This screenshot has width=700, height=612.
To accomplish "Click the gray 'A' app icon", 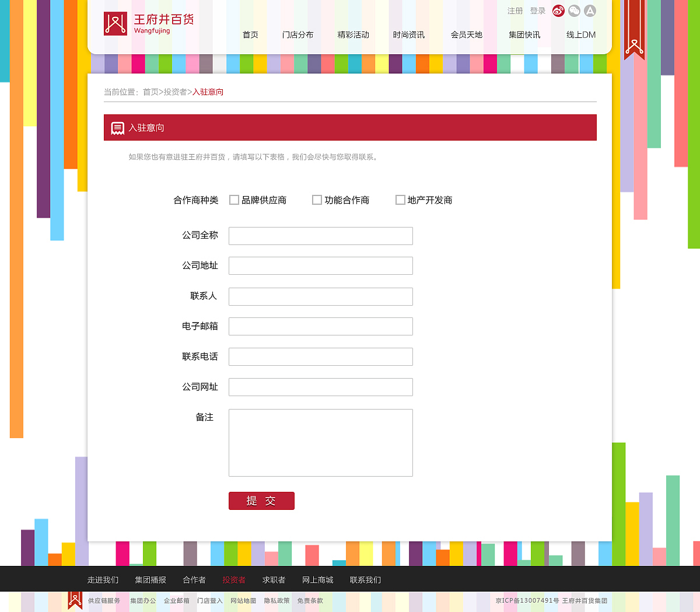I will (x=590, y=11).
